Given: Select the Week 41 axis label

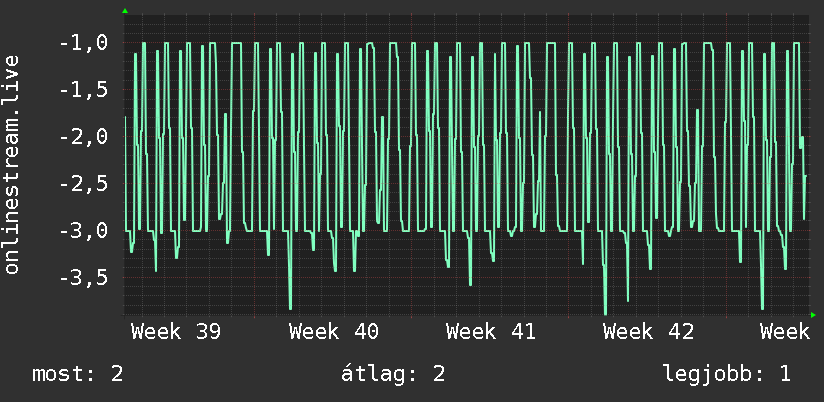Looking at the screenshot, I should (491, 332).
